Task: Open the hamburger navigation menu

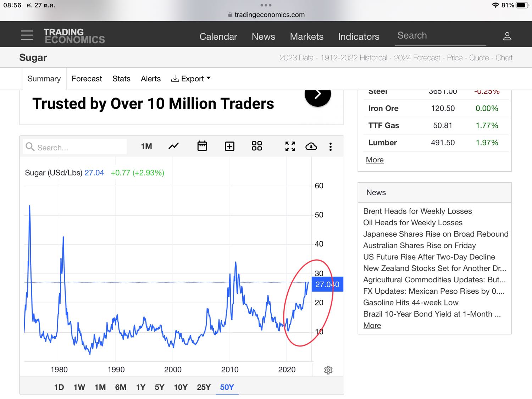Action: pyautogui.click(x=27, y=35)
